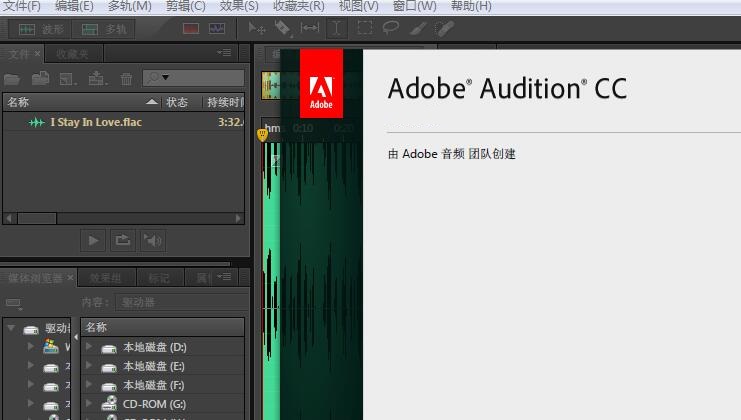This screenshot has height=420, width=741.
Task: Click the trash icon in Files panel
Action: [x=126, y=79]
